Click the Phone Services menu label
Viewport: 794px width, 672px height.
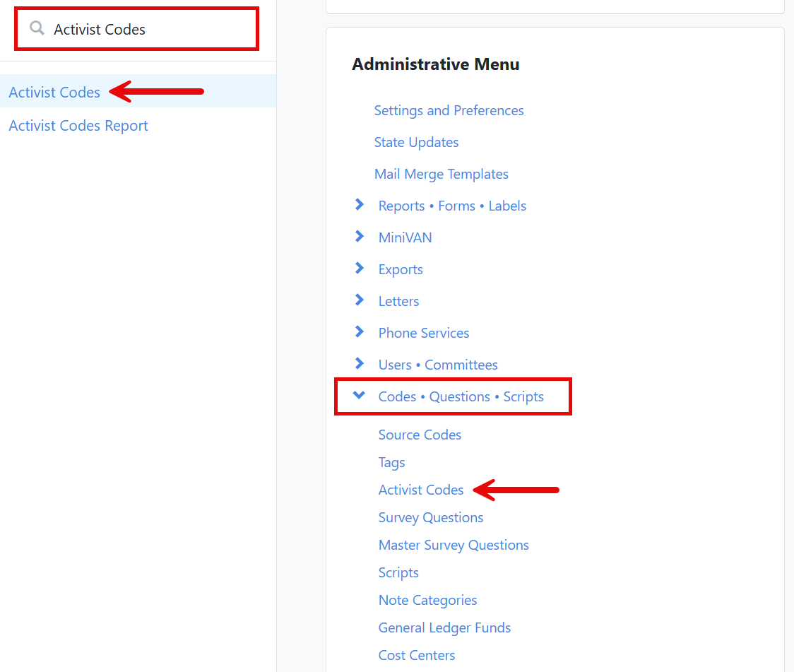pyautogui.click(x=424, y=334)
